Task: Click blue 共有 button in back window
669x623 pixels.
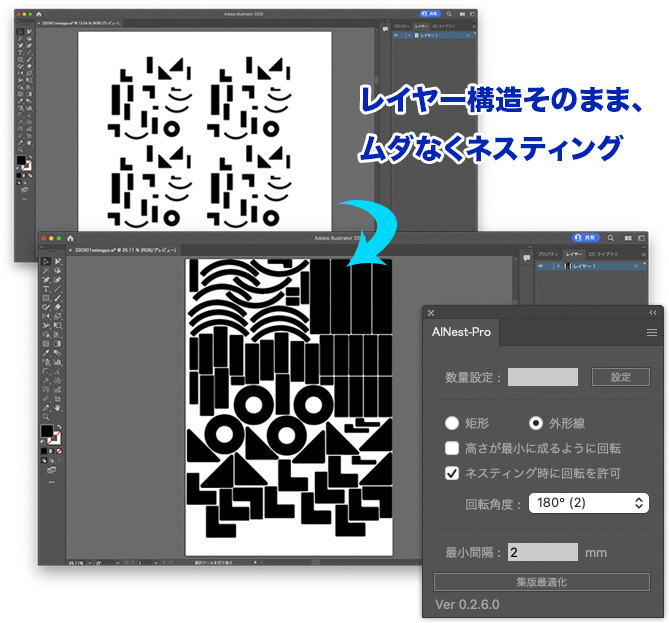Action: (x=430, y=14)
